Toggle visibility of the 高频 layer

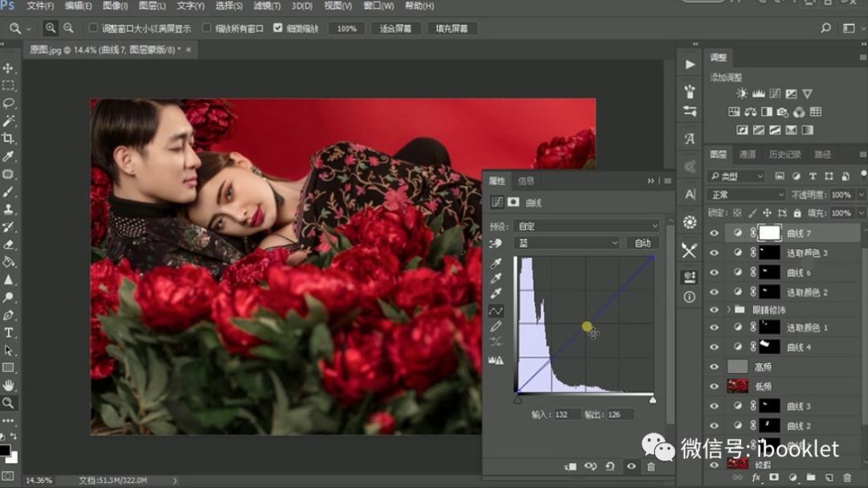tap(714, 366)
